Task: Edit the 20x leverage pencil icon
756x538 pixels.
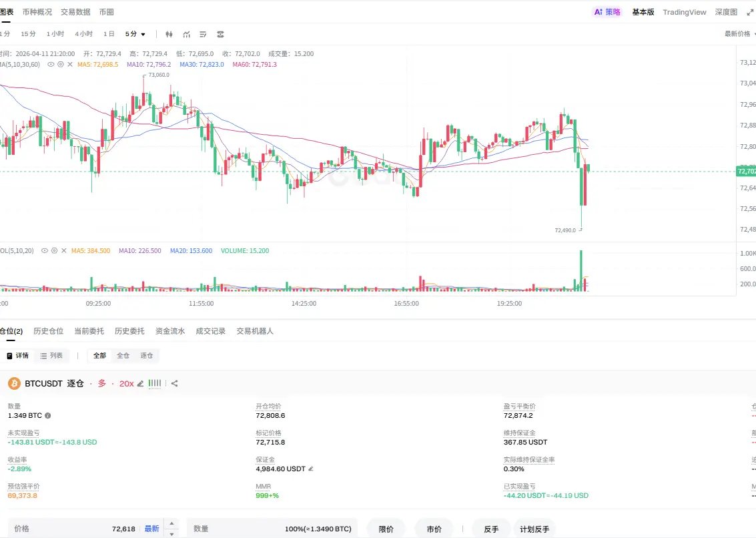Action: [140, 384]
